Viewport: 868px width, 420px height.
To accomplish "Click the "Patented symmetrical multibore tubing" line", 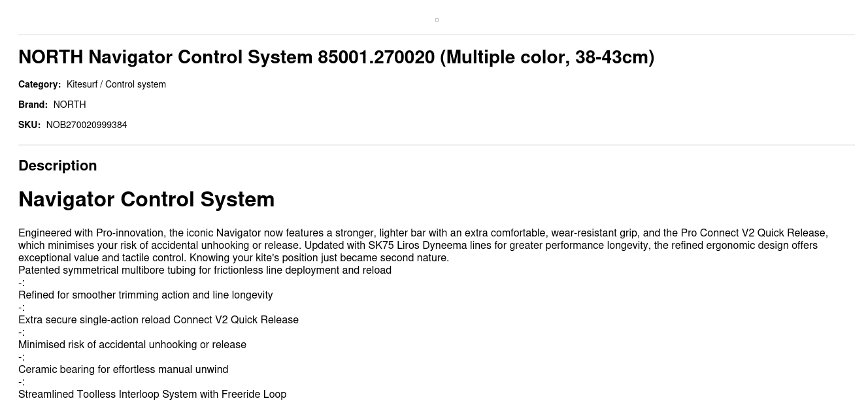I will (x=205, y=270).
